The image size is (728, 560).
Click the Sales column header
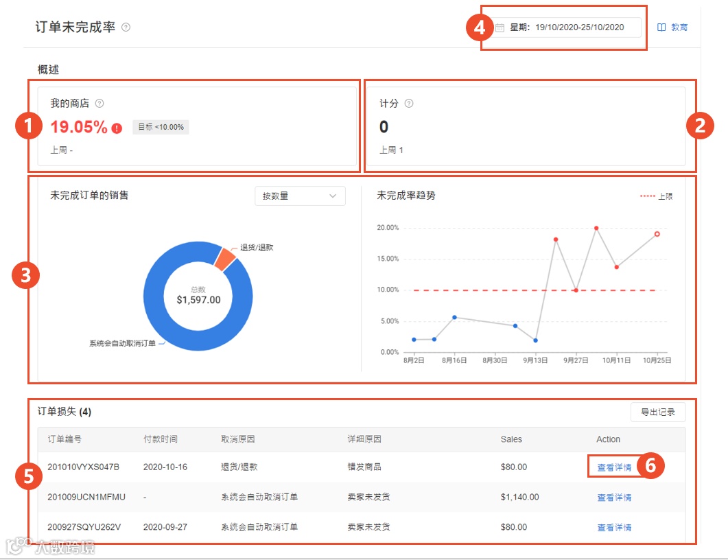click(x=511, y=439)
